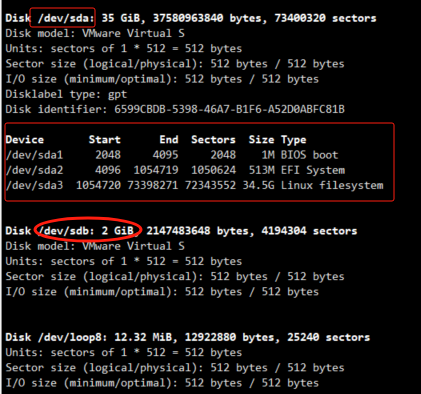
Task: Click the 34.5G size value
Action: tap(258, 185)
